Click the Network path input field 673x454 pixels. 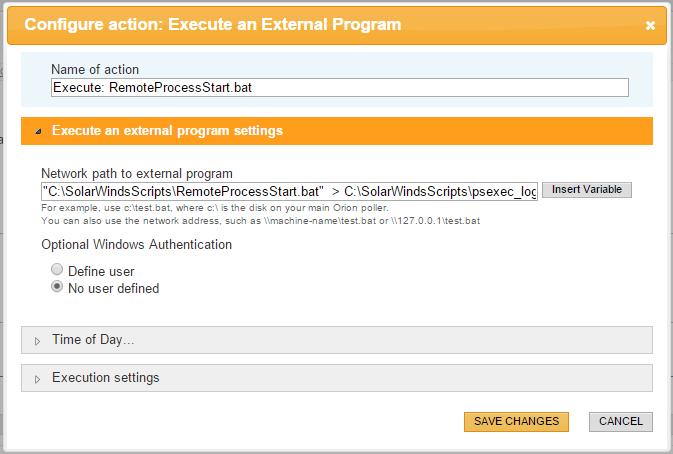[289, 190]
